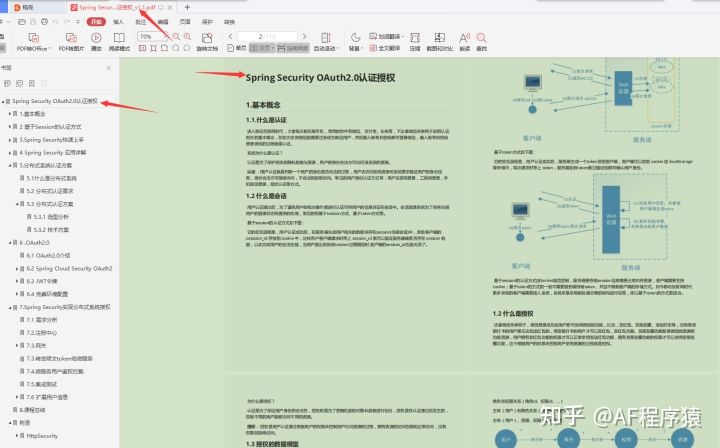The image size is (720, 448).
Task: Click the PDF转图片 tool
Action: point(71,42)
